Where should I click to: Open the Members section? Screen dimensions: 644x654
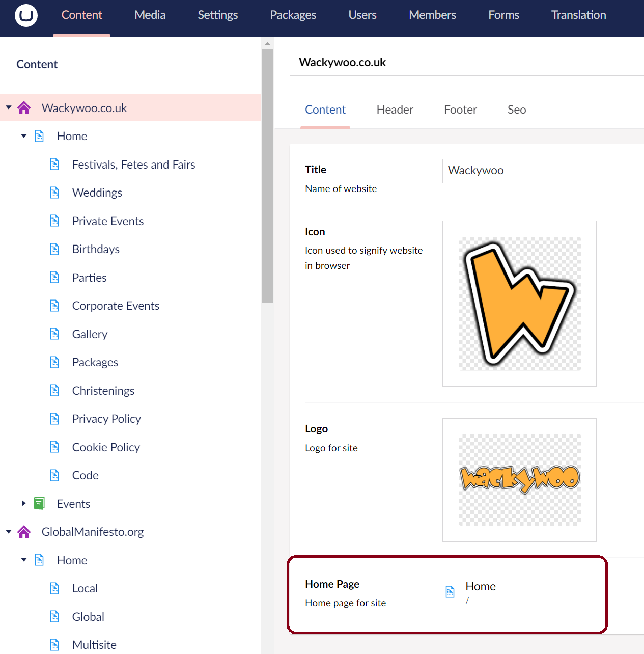(x=433, y=15)
